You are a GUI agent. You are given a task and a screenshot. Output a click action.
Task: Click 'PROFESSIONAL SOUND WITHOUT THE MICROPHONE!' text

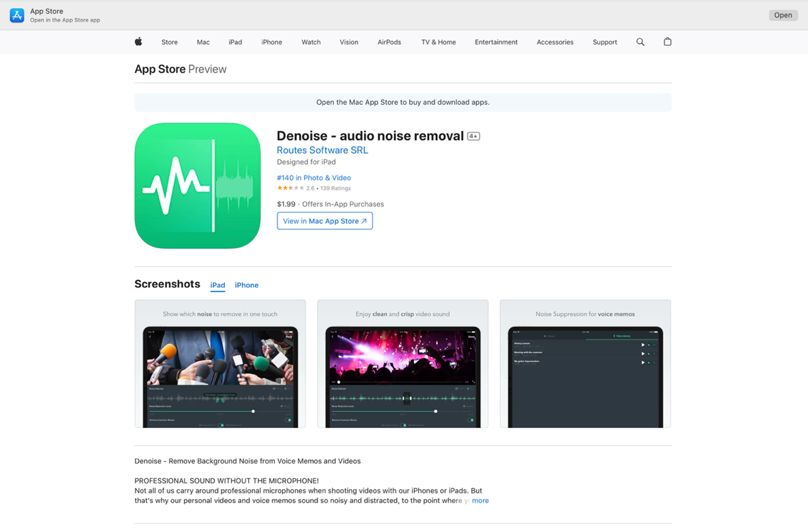pos(227,480)
